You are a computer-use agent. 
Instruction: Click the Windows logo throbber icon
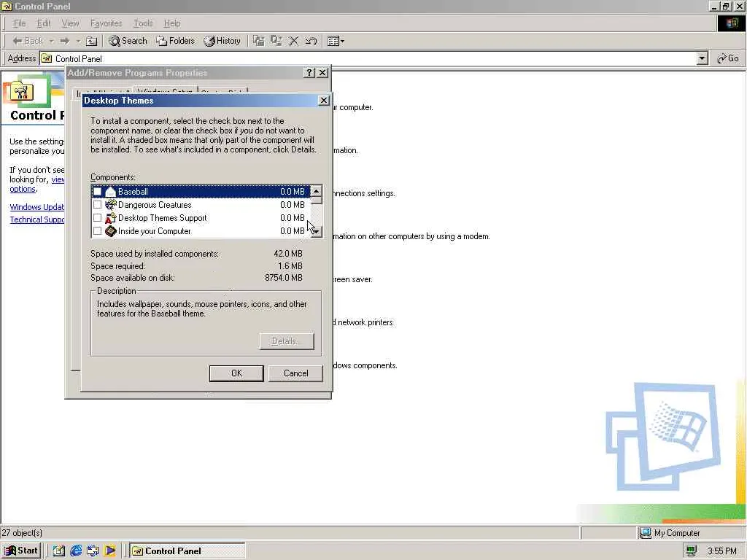tap(731, 23)
